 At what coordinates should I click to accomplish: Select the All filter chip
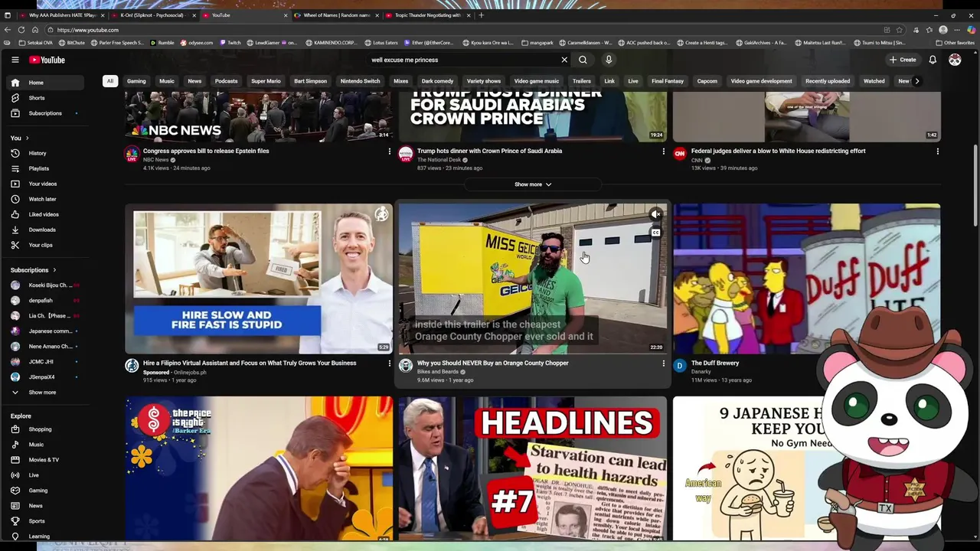click(x=110, y=81)
